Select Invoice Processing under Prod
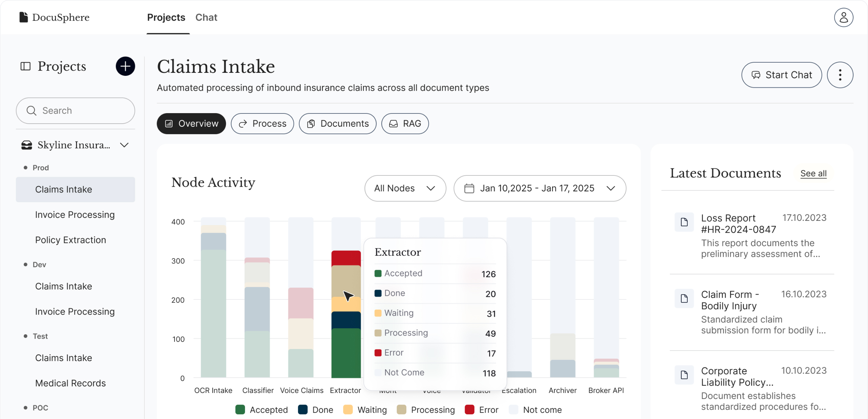This screenshot has width=868, height=419. click(75, 215)
